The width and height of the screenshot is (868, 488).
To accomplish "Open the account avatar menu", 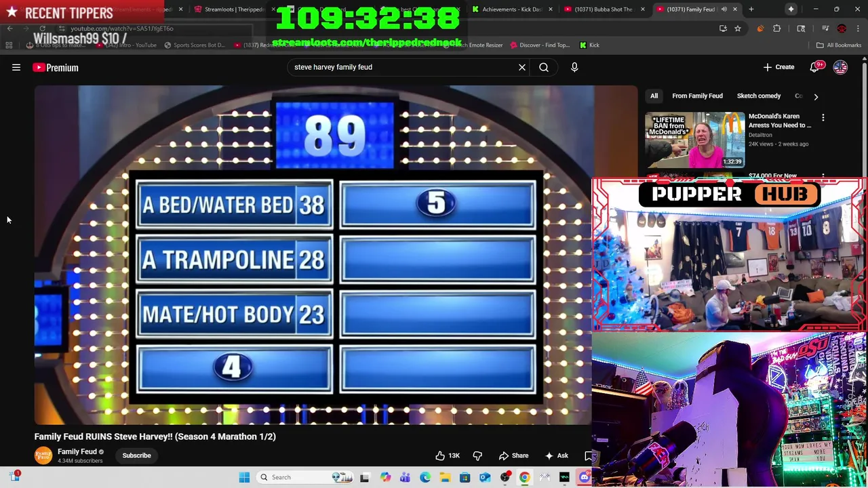I will 840,67.
